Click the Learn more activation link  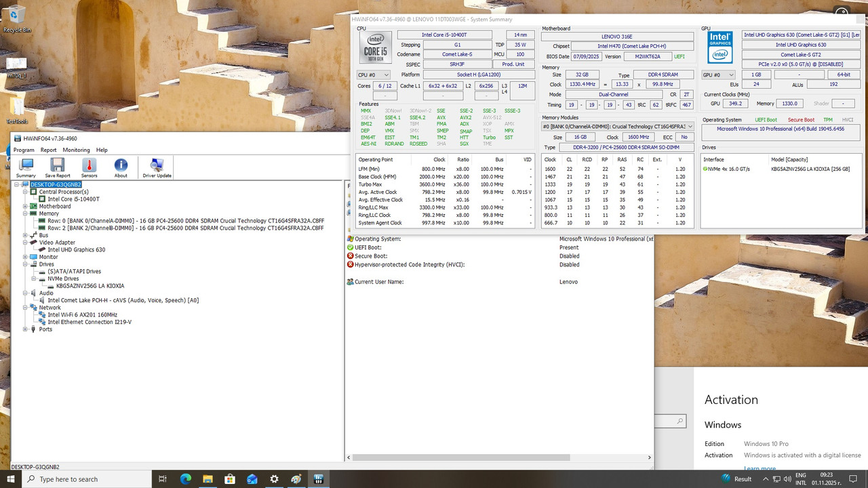(x=759, y=468)
